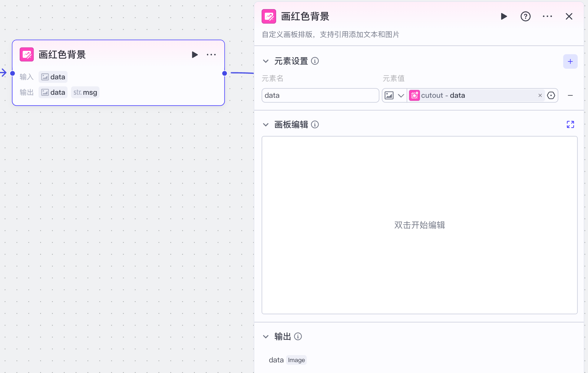
Task: Close the 画红色背景 settings panel
Action: [x=569, y=16]
